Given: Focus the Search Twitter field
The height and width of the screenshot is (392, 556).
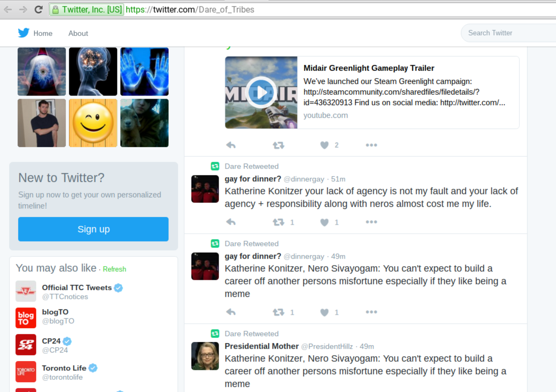Looking at the screenshot, I should pos(508,33).
